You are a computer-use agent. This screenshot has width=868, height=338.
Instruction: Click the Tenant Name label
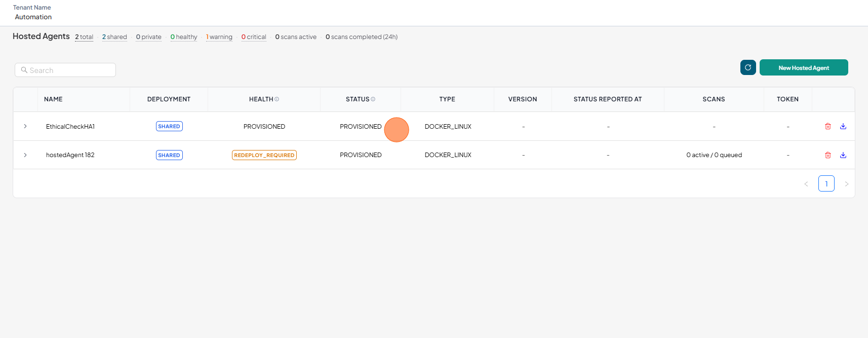click(32, 8)
